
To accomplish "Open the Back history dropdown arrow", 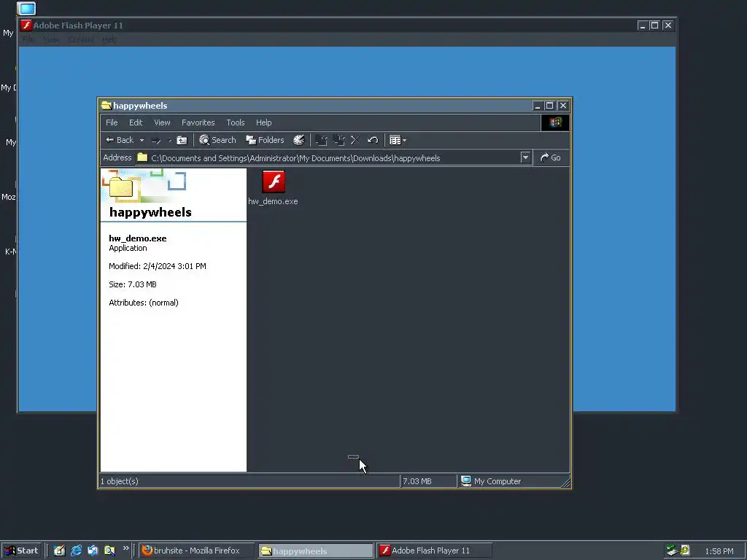I will point(142,141).
